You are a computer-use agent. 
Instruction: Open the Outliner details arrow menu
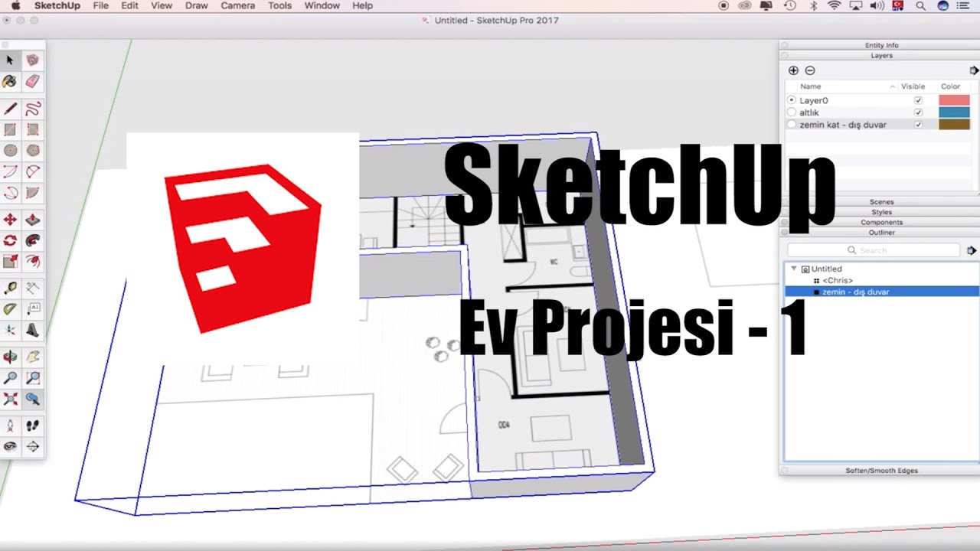point(972,250)
